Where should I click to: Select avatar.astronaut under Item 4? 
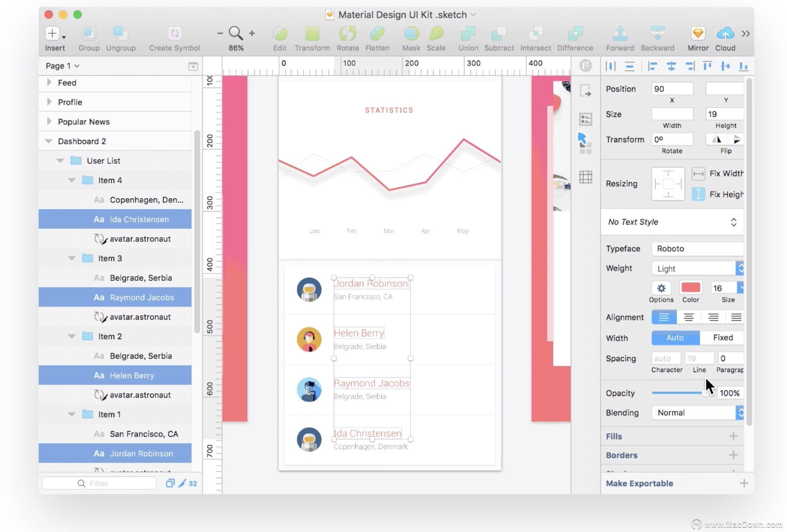click(115, 239)
